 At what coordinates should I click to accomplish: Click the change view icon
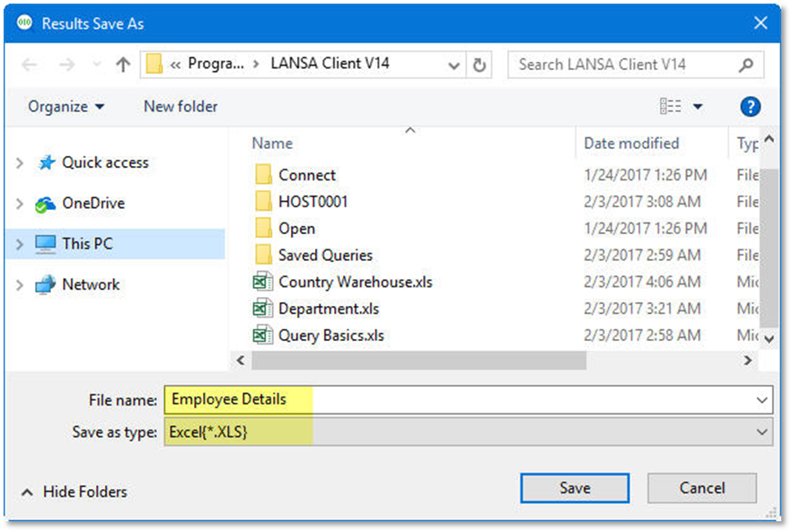[x=670, y=107]
